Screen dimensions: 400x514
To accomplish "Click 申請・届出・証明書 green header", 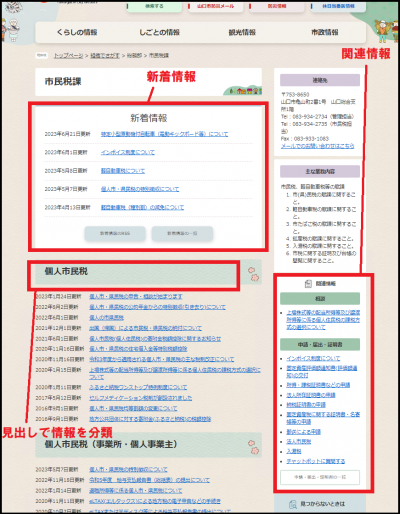I will point(320,344).
